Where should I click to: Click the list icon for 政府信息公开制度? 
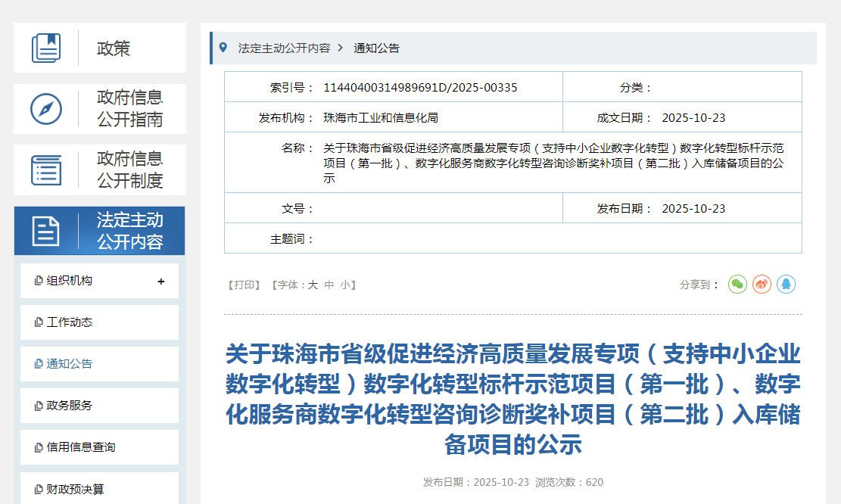click(x=46, y=170)
